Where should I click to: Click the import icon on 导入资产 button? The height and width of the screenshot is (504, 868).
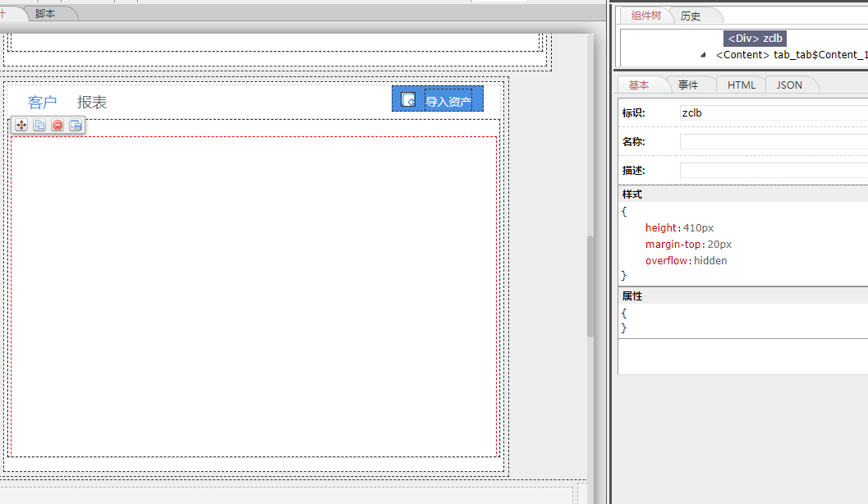[408, 99]
